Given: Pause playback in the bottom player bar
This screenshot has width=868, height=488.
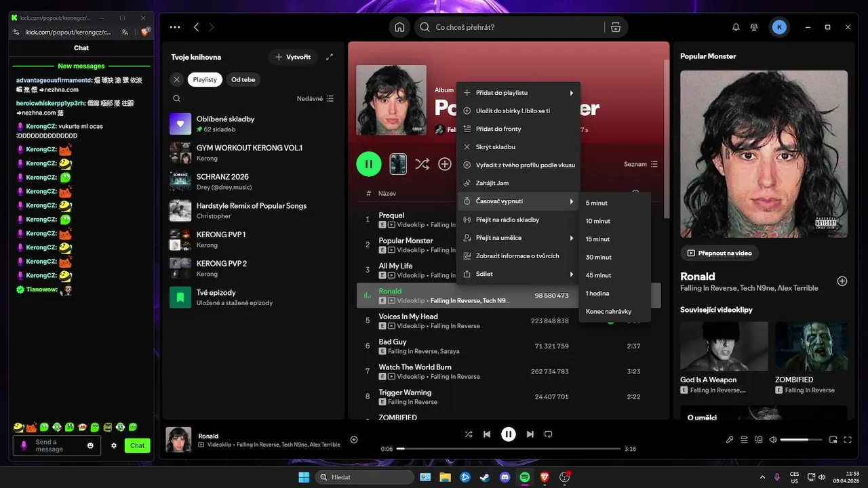Looking at the screenshot, I should click(508, 434).
